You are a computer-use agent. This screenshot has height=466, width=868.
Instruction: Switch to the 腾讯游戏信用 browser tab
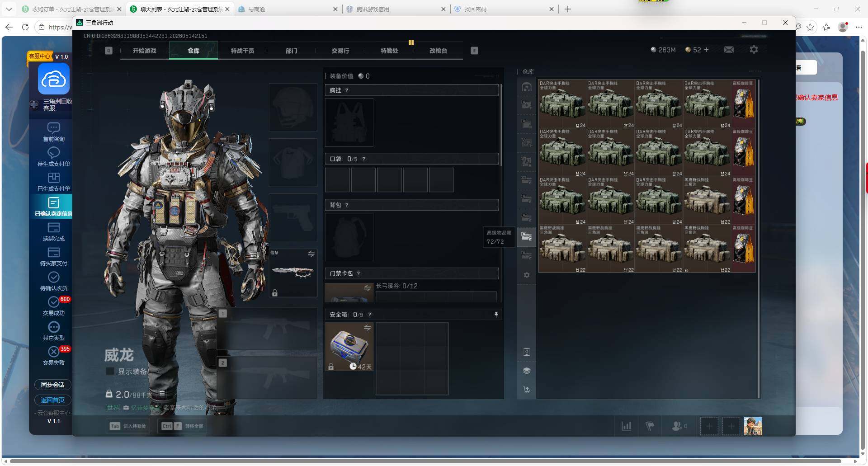pyautogui.click(x=396, y=9)
